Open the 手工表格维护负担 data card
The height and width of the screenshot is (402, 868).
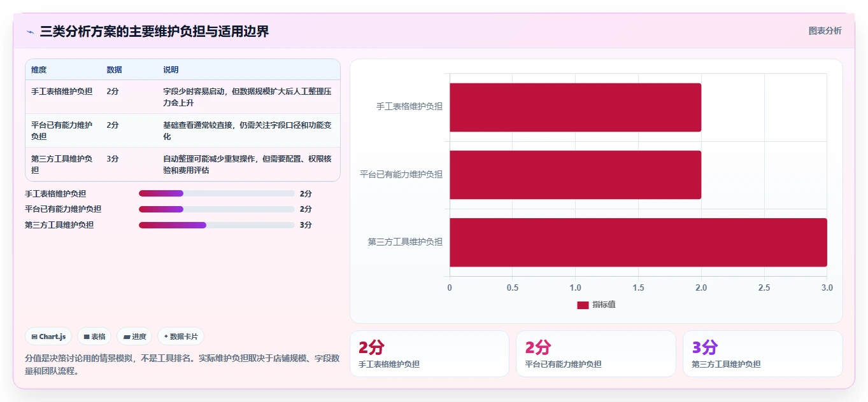click(429, 354)
